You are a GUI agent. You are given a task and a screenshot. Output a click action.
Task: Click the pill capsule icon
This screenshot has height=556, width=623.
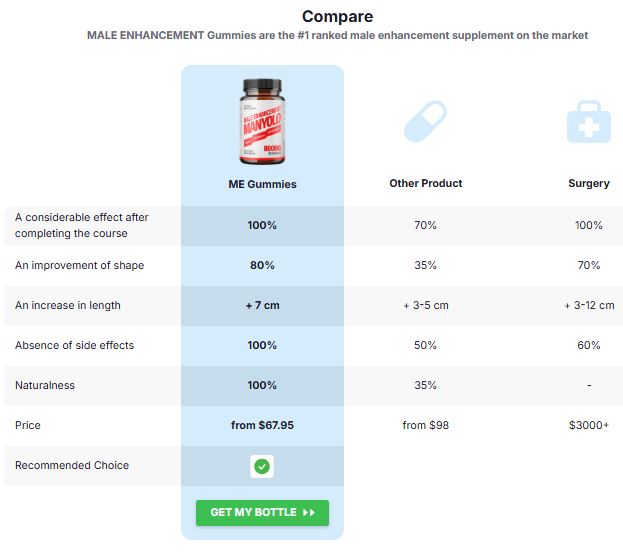(x=425, y=123)
